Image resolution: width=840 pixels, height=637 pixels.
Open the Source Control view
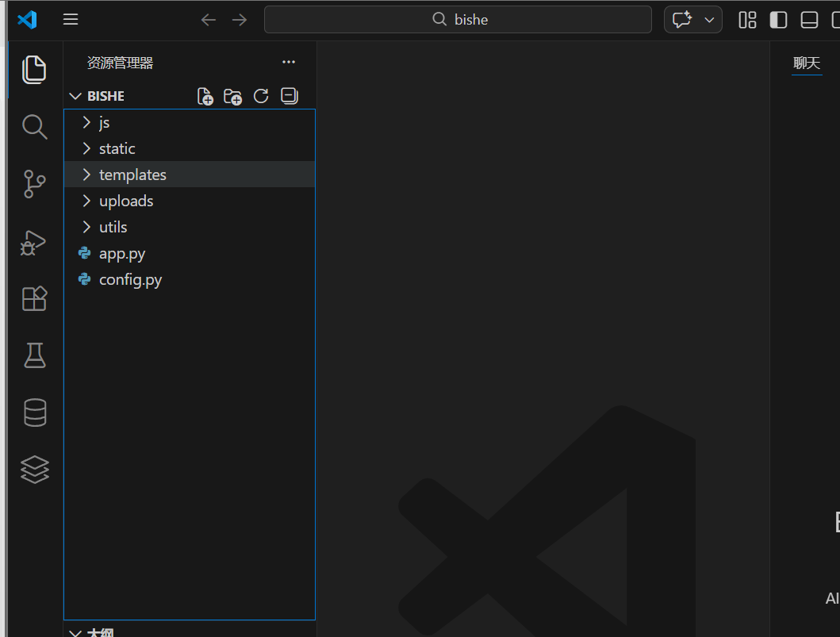pyautogui.click(x=34, y=184)
